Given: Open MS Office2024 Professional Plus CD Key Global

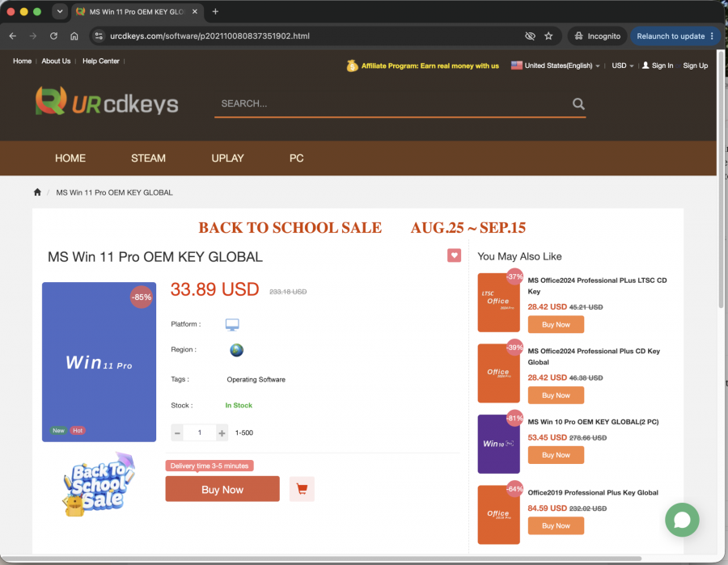Looking at the screenshot, I should click(x=594, y=356).
